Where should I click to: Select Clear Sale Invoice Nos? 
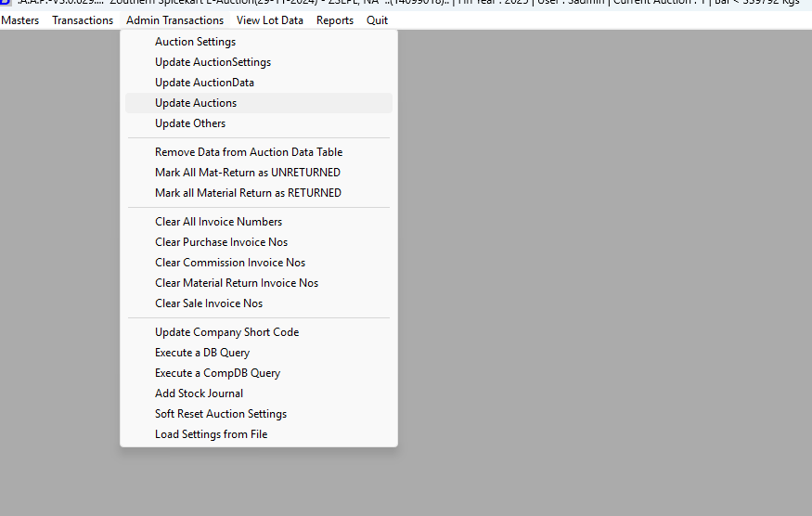pyautogui.click(x=259, y=303)
